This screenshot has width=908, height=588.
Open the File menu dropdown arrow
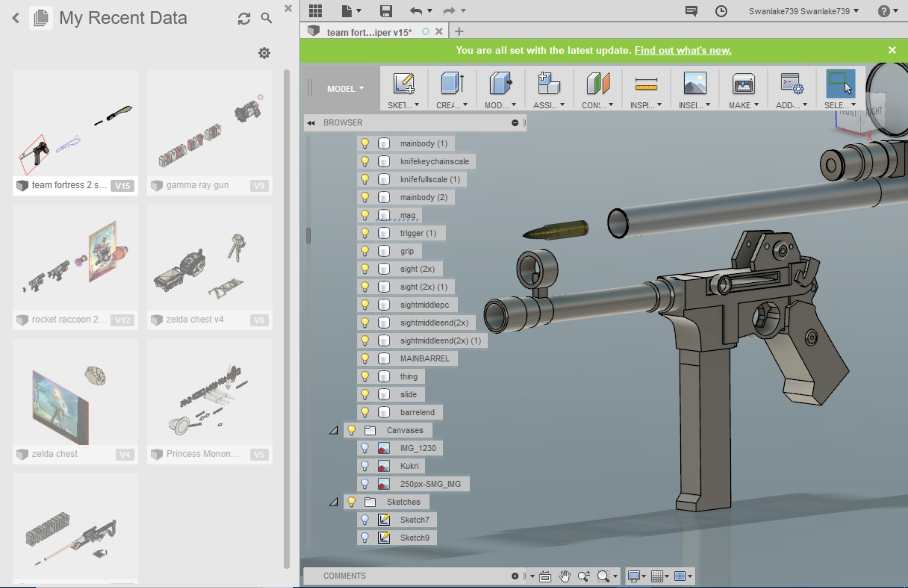click(x=359, y=11)
